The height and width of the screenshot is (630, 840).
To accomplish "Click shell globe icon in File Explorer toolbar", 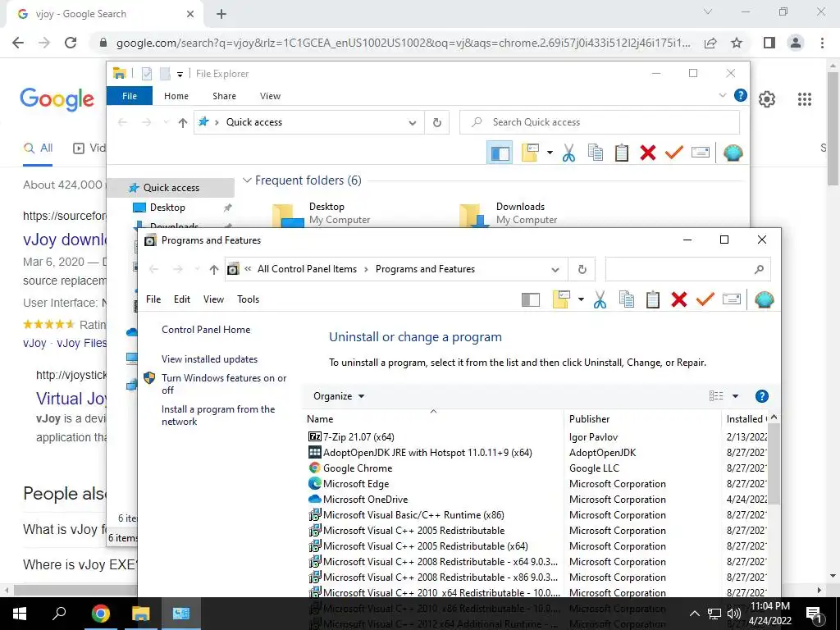I will coord(733,153).
